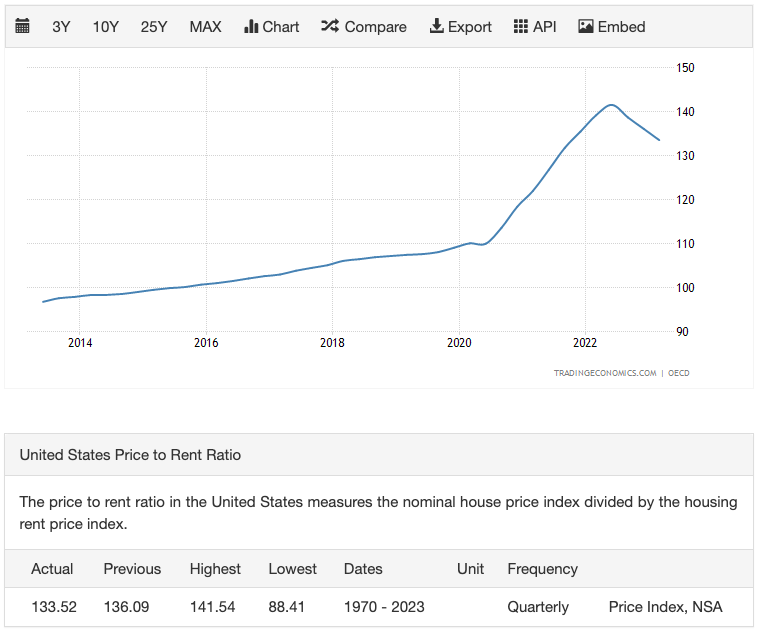
Task: Click the picture Embed icon
Action: (586, 26)
